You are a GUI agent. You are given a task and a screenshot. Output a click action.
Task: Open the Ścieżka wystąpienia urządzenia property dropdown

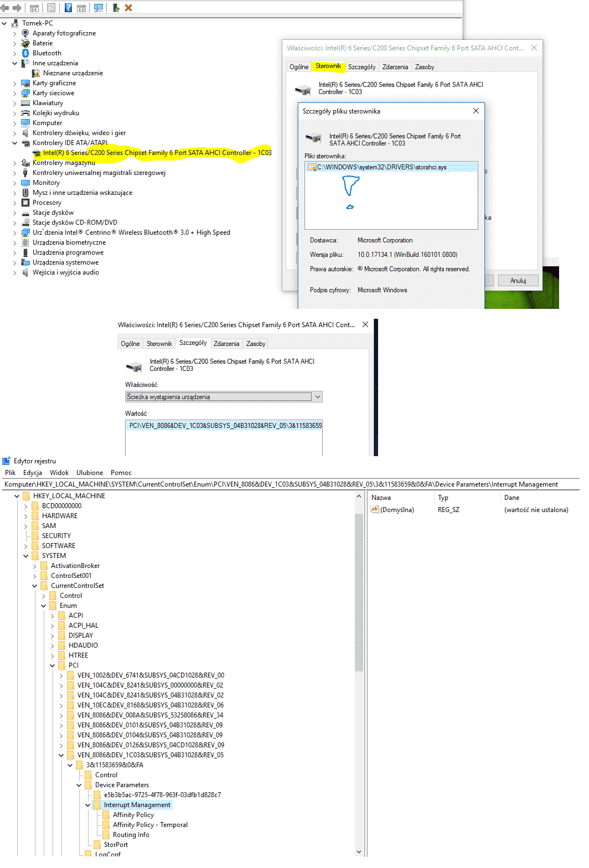[318, 397]
